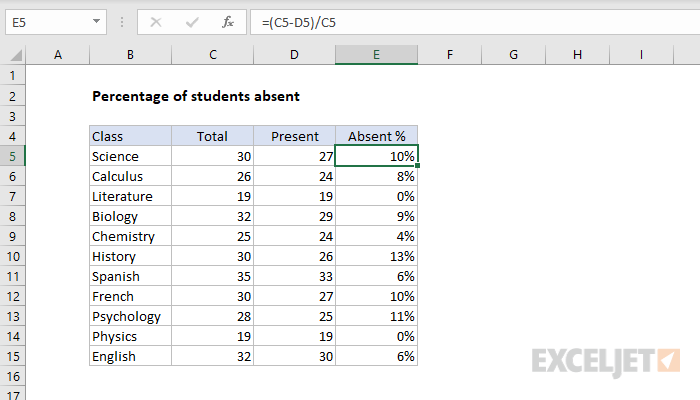The height and width of the screenshot is (400, 700).
Task: Open the Name Box dropdown arrow
Action: [96, 21]
